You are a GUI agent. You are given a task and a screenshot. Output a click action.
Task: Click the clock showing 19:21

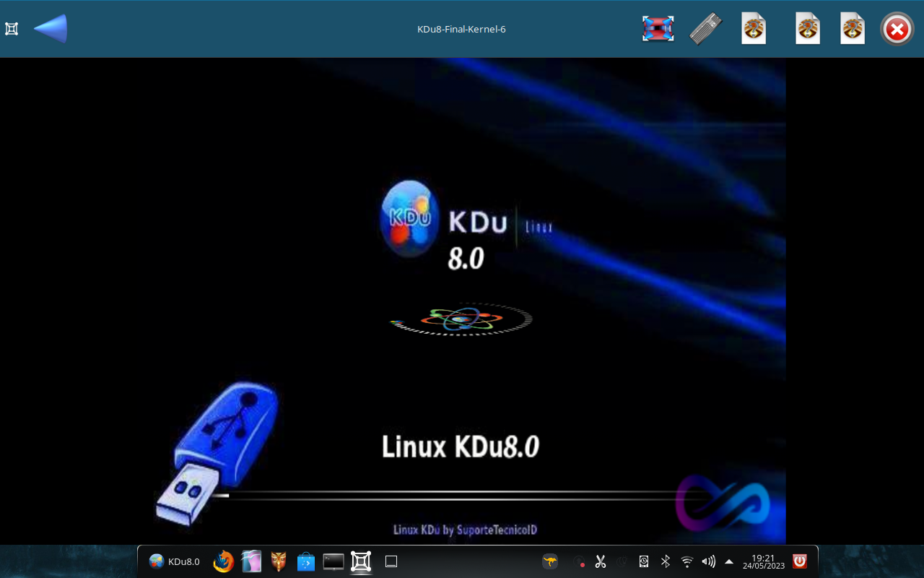[763, 561]
